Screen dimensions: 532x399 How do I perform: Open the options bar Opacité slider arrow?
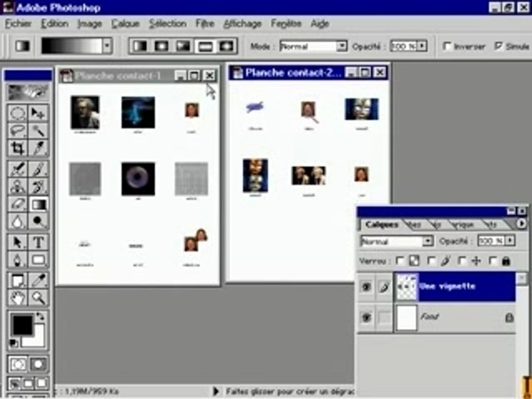pyautogui.click(x=422, y=46)
